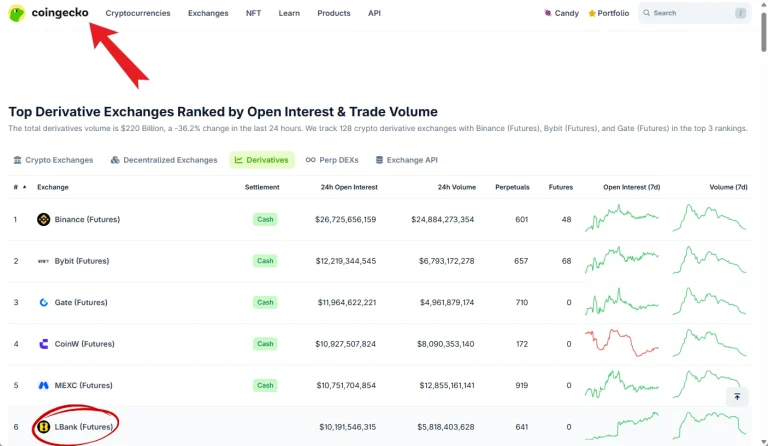Click the LBank (Futures) logo icon

(x=44, y=427)
